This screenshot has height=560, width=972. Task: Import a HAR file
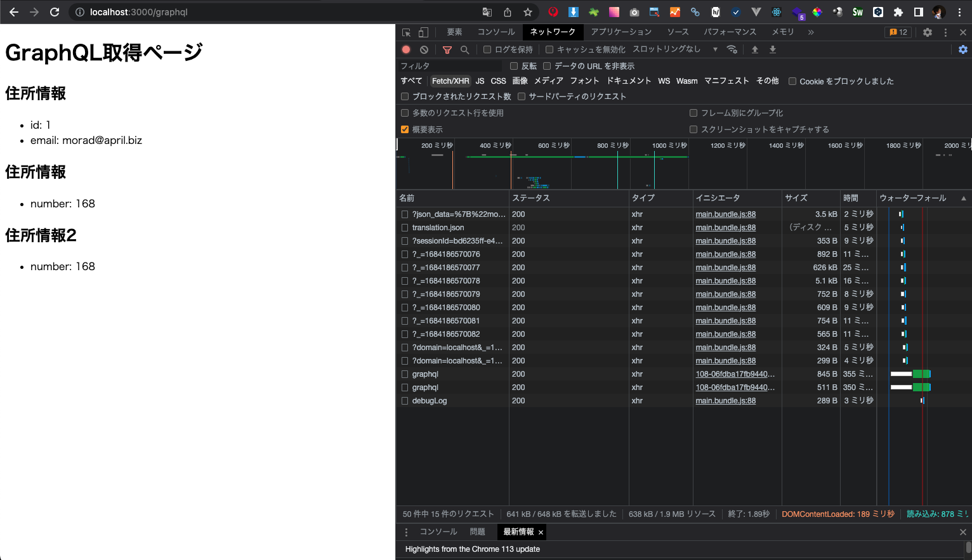point(754,49)
